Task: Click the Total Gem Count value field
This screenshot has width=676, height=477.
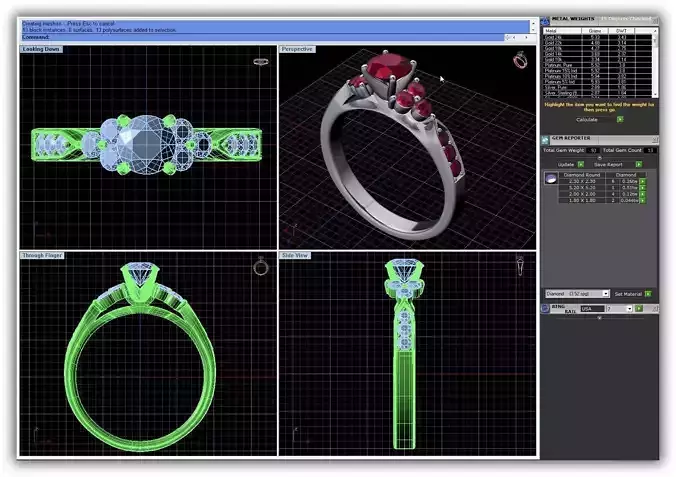Action: [650, 150]
